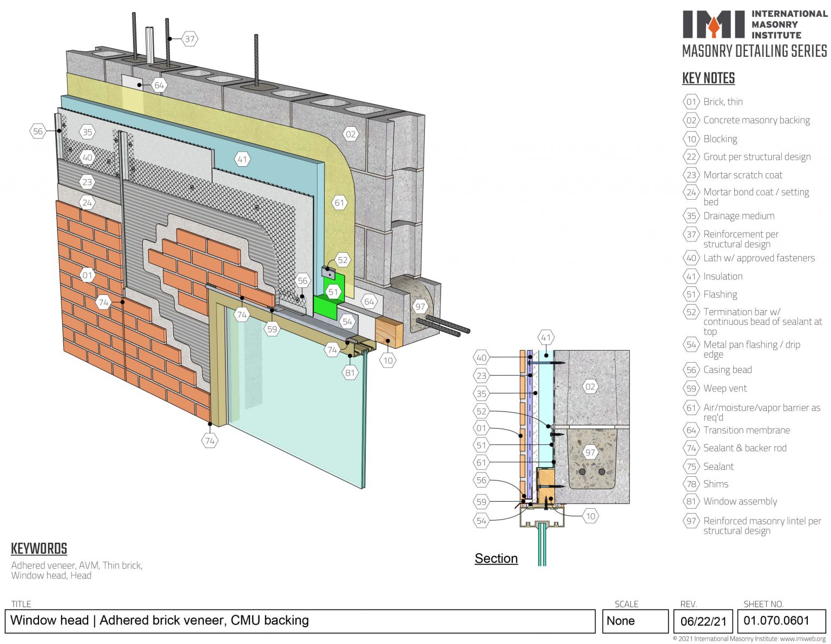The image size is (831, 644).
Task: Select the IMI logo in the top right
Action: (x=714, y=24)
